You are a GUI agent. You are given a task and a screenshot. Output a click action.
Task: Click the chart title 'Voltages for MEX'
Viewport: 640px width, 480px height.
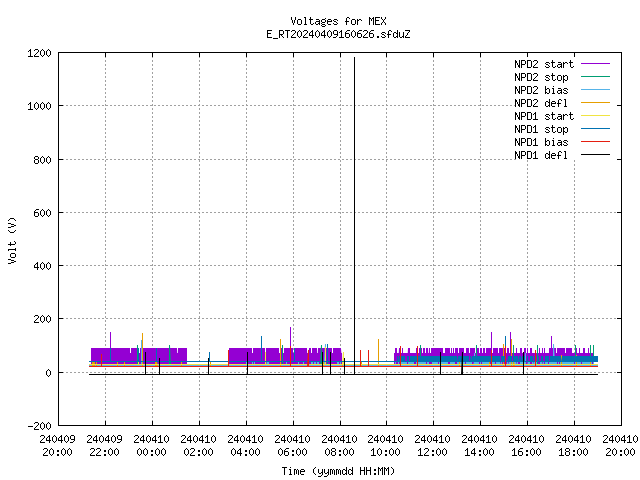338,21
